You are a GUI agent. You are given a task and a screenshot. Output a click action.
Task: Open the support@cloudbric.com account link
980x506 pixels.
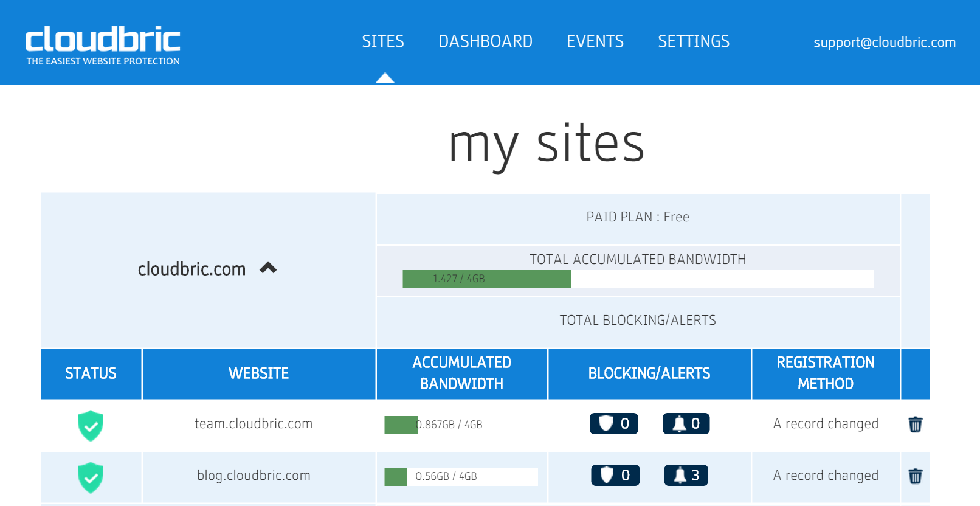(x=885, y=43)
